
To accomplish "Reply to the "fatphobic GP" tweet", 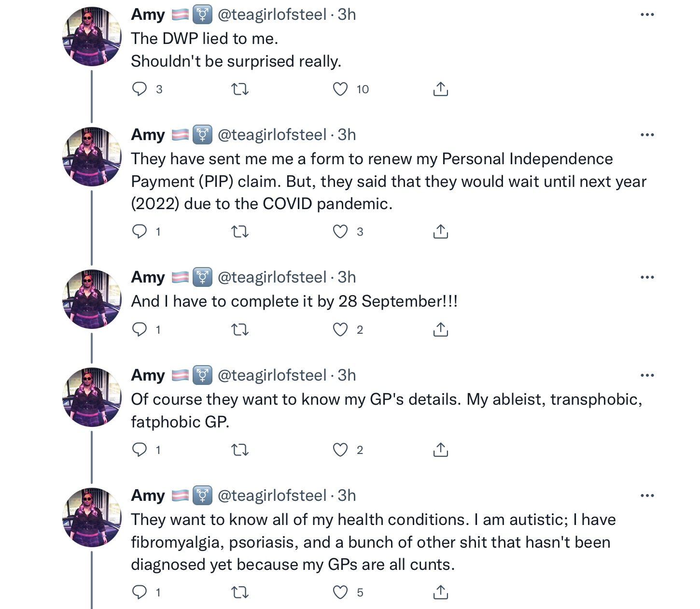I will pos(140,450).
